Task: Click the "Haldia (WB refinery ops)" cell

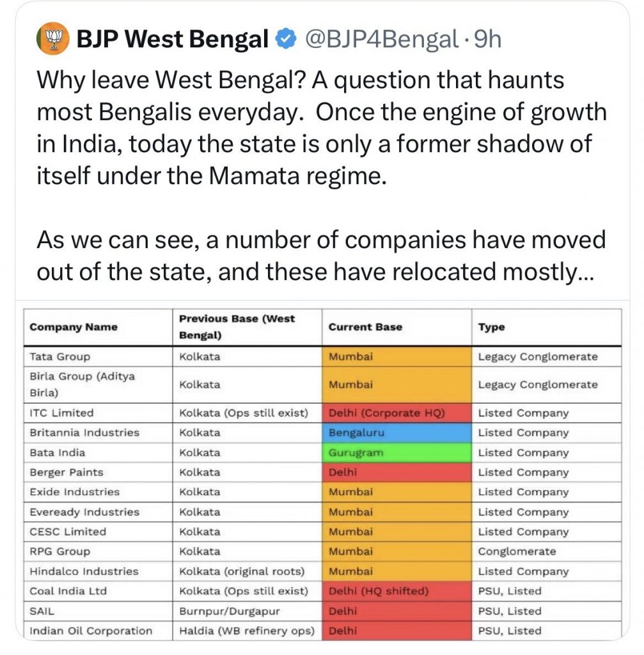Action: coord(247,631)
